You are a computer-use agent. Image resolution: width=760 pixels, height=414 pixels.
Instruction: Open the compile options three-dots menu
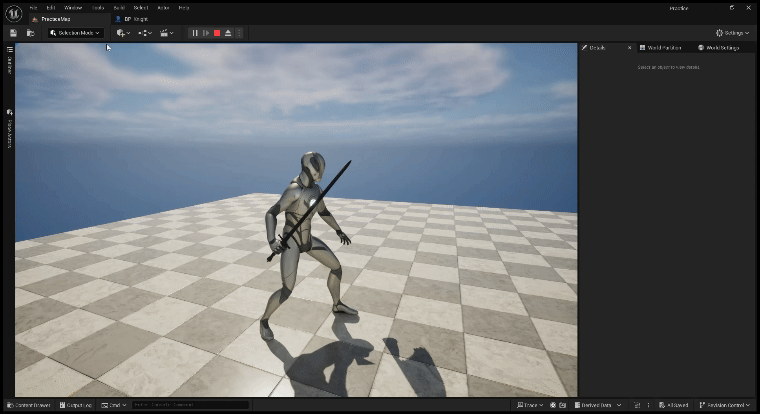pyautogui.click(x=649, y=405)
